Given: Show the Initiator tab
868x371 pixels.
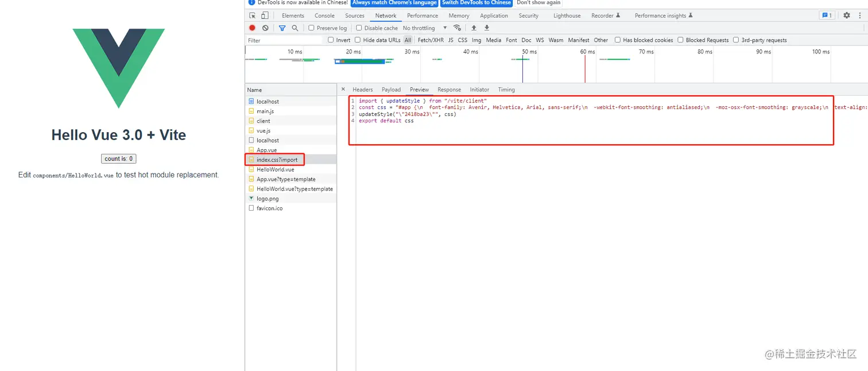Looking at the screenshot, I should (479, 89).
